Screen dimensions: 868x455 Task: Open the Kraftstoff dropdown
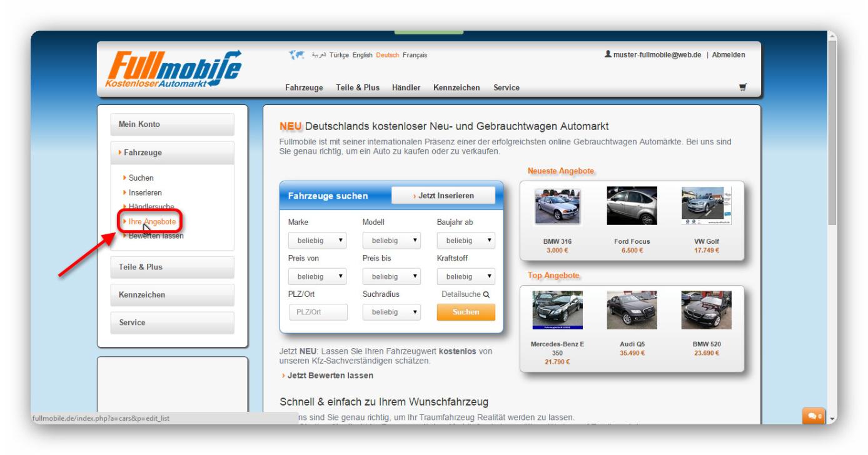(x=466, y=276)
